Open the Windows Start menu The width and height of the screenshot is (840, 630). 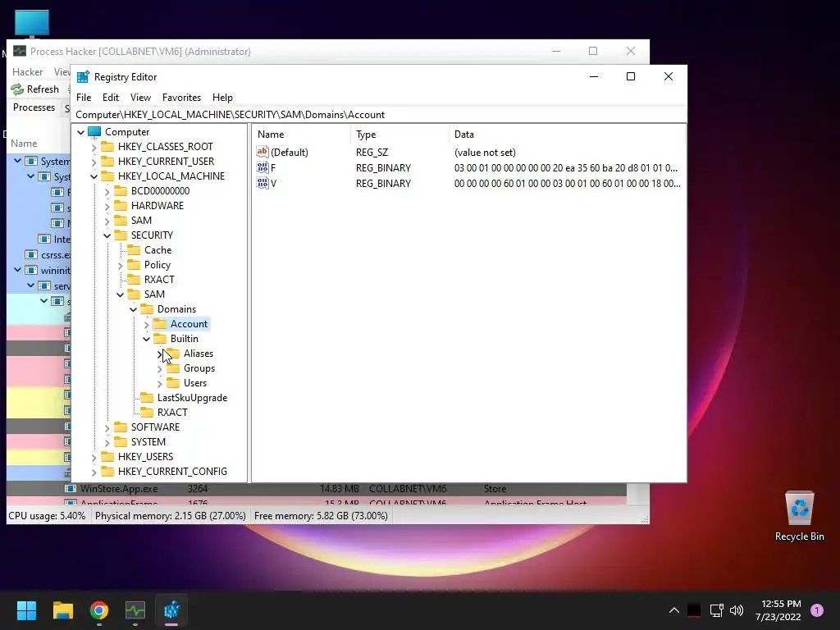[26, 610]
